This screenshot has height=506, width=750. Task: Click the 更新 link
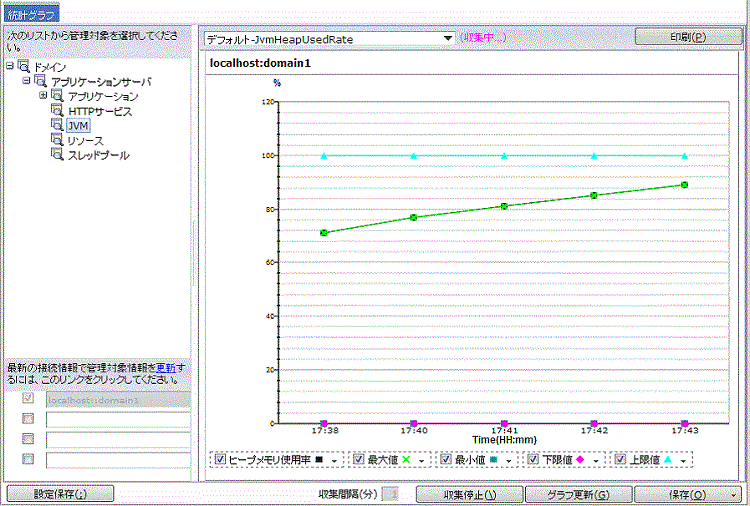coord(165,367)
